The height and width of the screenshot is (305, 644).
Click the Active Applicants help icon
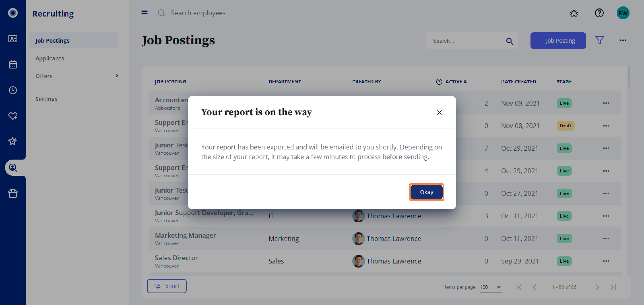coord(439,82)
